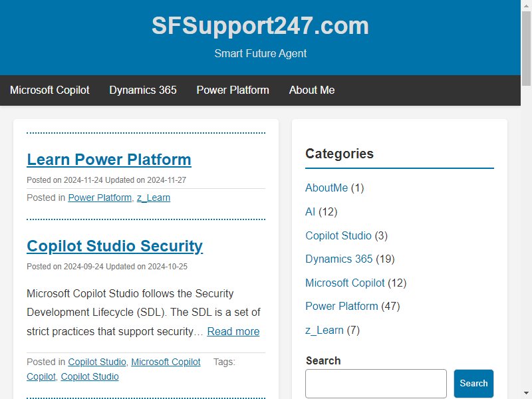Click Read more on Copilot Studio Security

[233, 331]
